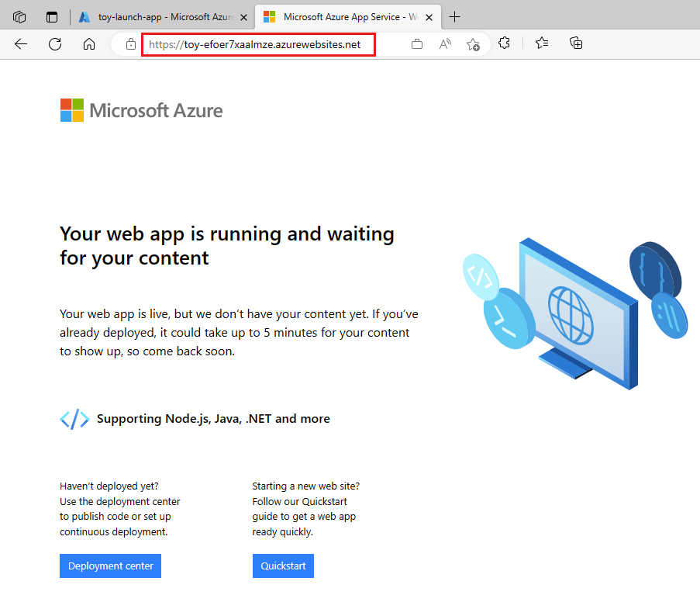
Task: Click the Deployment center button
Action: 110,566
